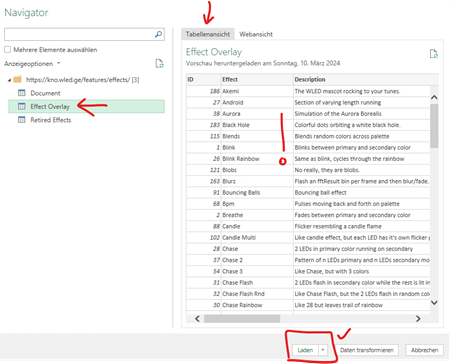This screenshot has width=449, height=364.
Task: Click the Android effect cell
Action: click(x=257, y=102)
